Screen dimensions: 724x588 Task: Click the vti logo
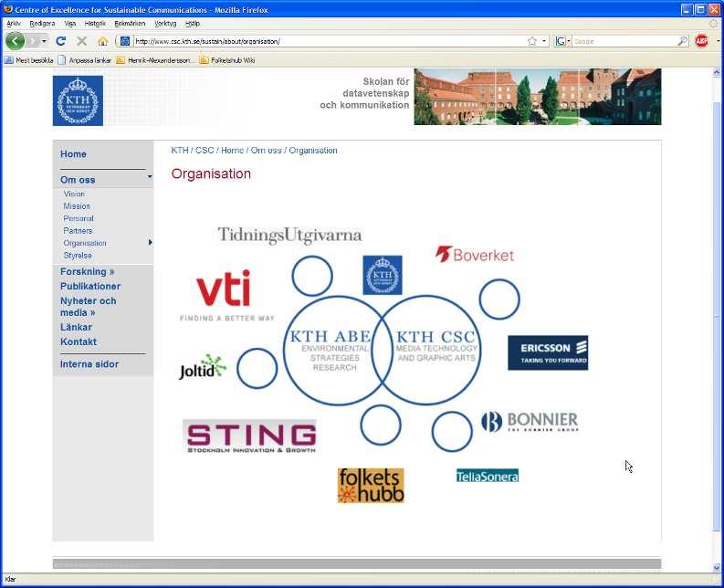[x=226, y=296]
